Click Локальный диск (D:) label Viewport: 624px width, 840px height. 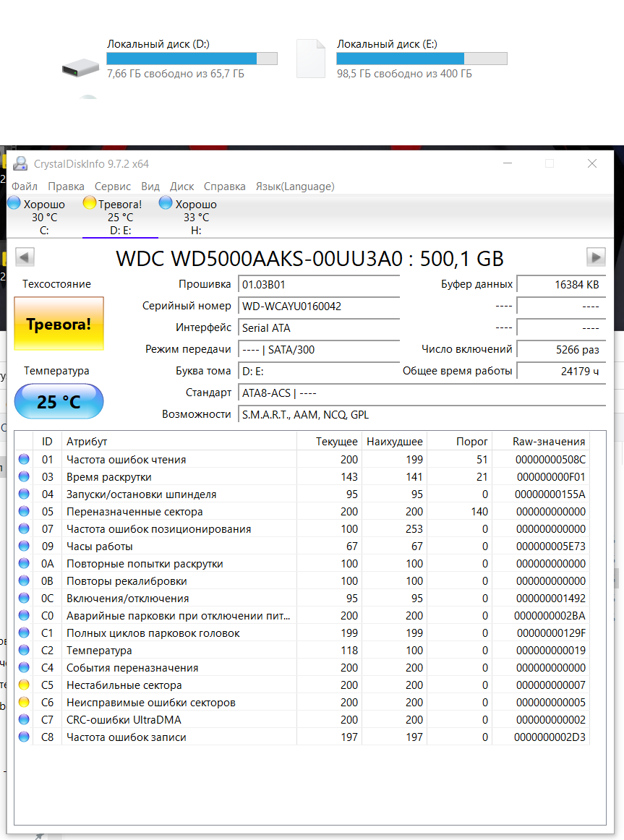pos(158,44)
